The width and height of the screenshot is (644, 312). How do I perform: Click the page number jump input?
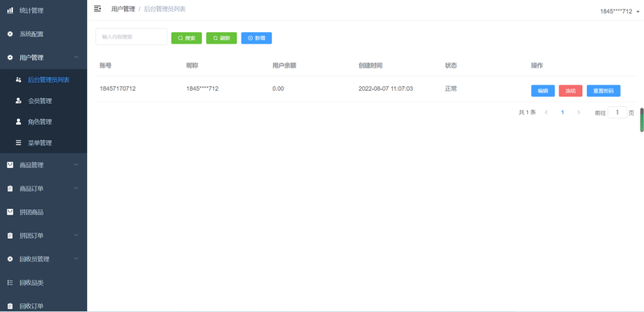617,112
